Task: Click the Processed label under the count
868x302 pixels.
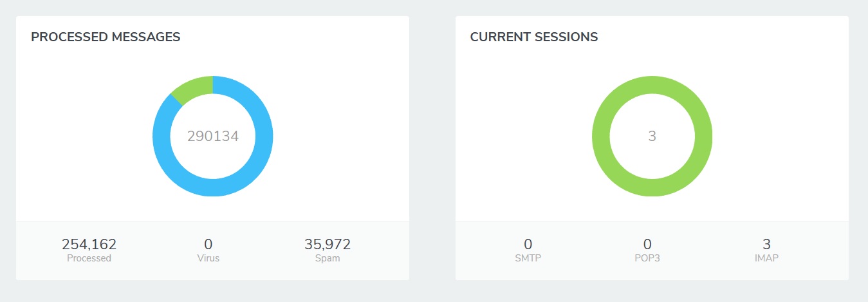Action: (x=89, y=258)
